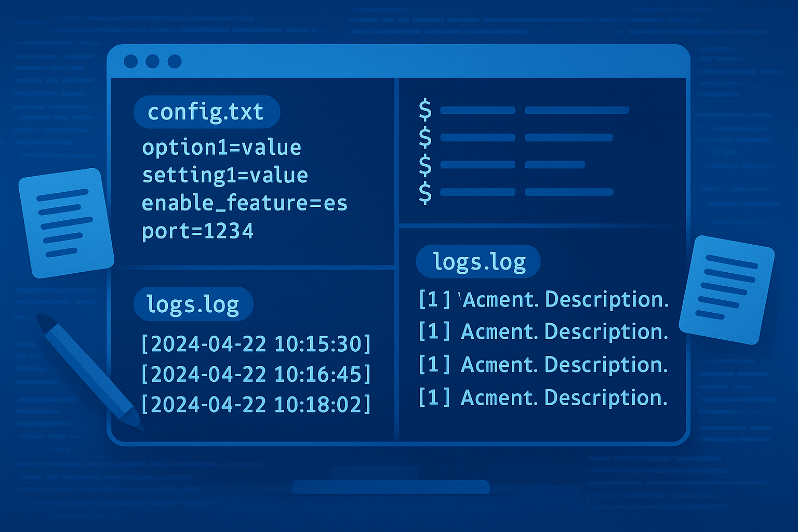
Task: Click the document icon left of the window
Action: coord(66,223)
